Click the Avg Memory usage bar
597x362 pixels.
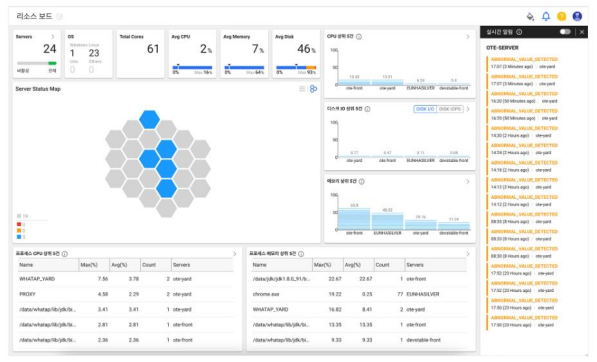pyautogui.click(x=244, y=67)
